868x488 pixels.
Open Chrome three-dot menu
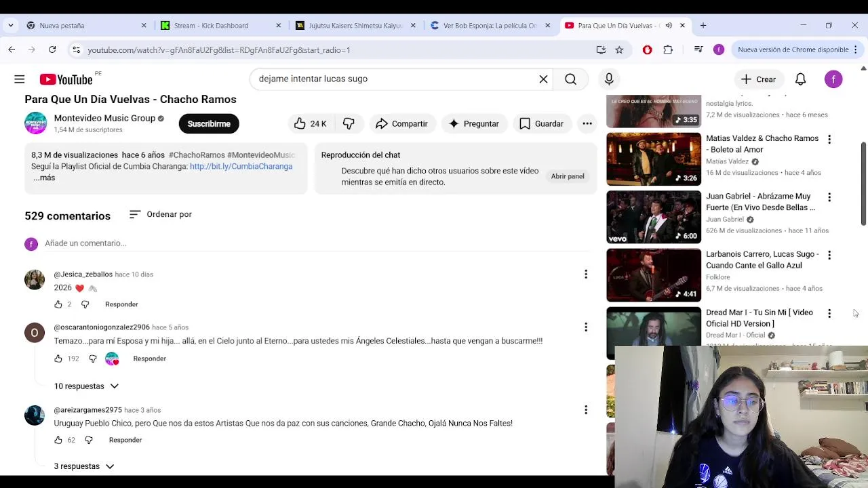coord(857,49)
